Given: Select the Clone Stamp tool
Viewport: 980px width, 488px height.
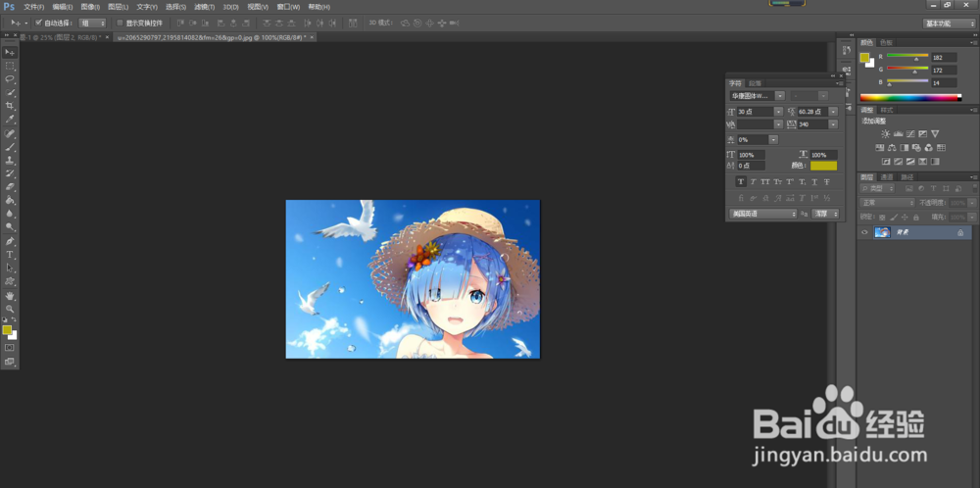Looking at the screenshot, I should (10, 161).
